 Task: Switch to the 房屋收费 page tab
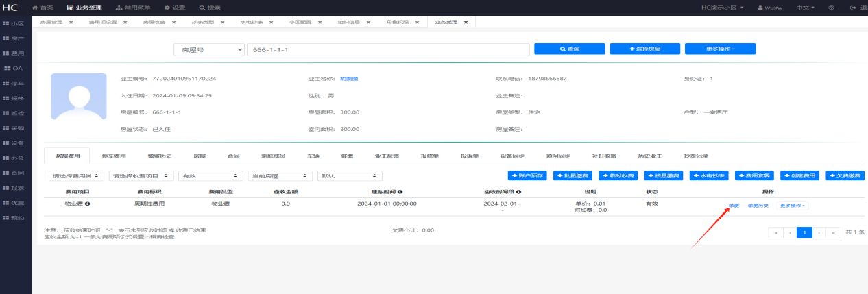click(154, 22)
